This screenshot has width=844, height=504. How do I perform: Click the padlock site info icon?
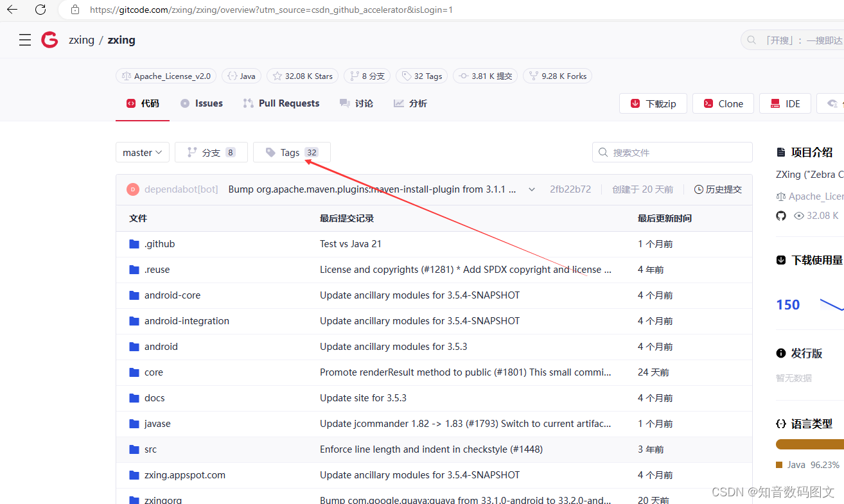point(75,10)
